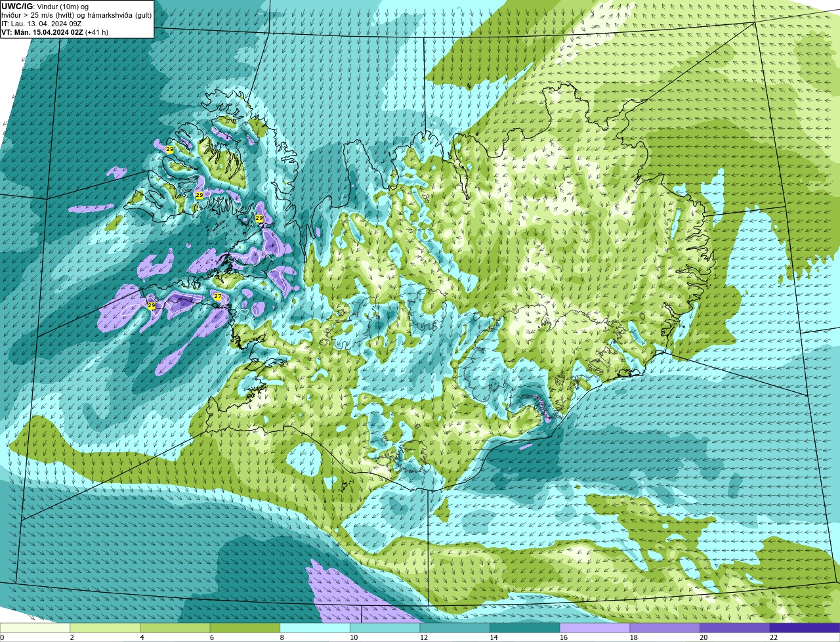Click the legend scale number 10

coord(354,637)
